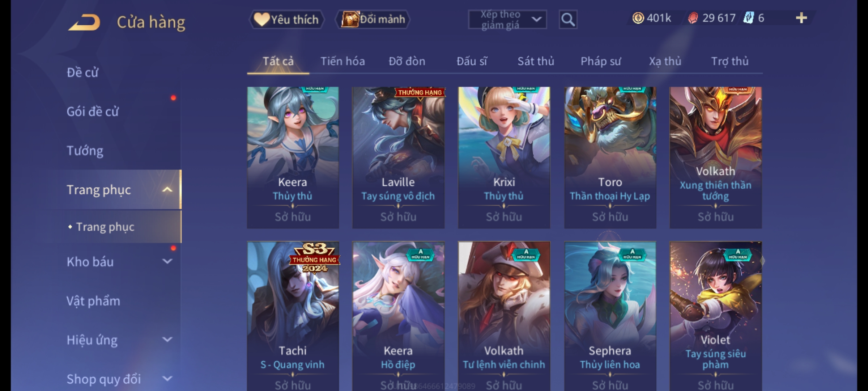Screen dimensions: 868x391
Task: Select Toro Thần thoại Hy Lạp skin
Action: (x=610, y=157)
